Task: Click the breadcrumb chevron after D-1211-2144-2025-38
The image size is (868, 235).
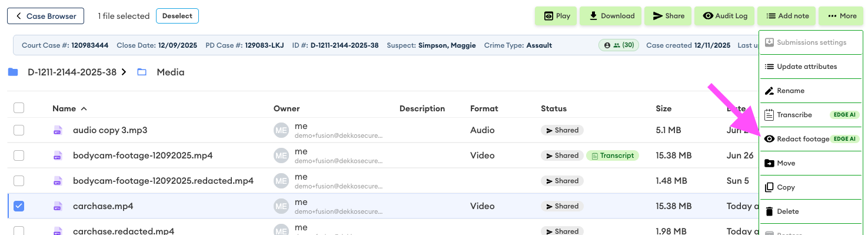Action: [x=124, y=72]
